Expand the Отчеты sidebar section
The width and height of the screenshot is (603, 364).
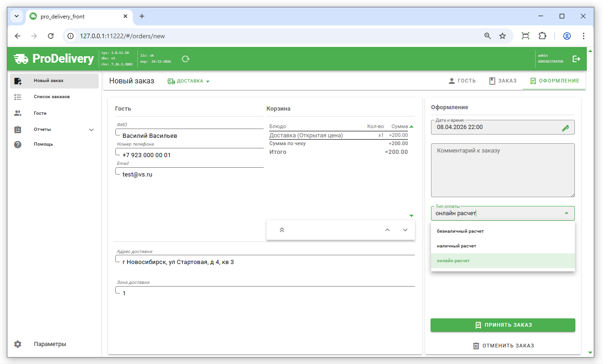(91, 130)
